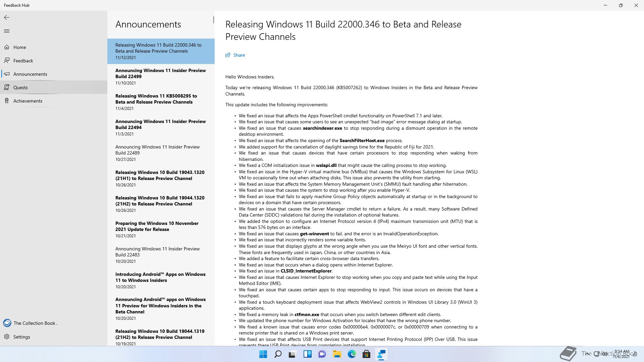Image resolution: width=644 pixels, height=362 pixels.
Task: Open Windows 10 Build 19043.1320 announcement
Action: (161, 179)
